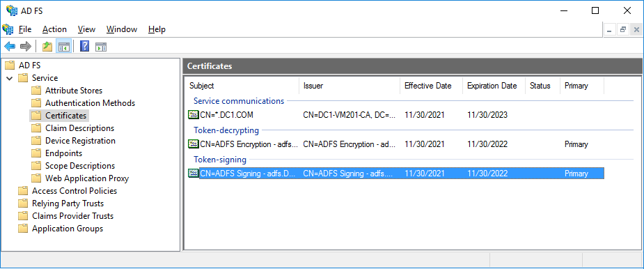Select Device Registration tree item
The height and width of the screenshot is (269, 644).
tap(80, 141)
